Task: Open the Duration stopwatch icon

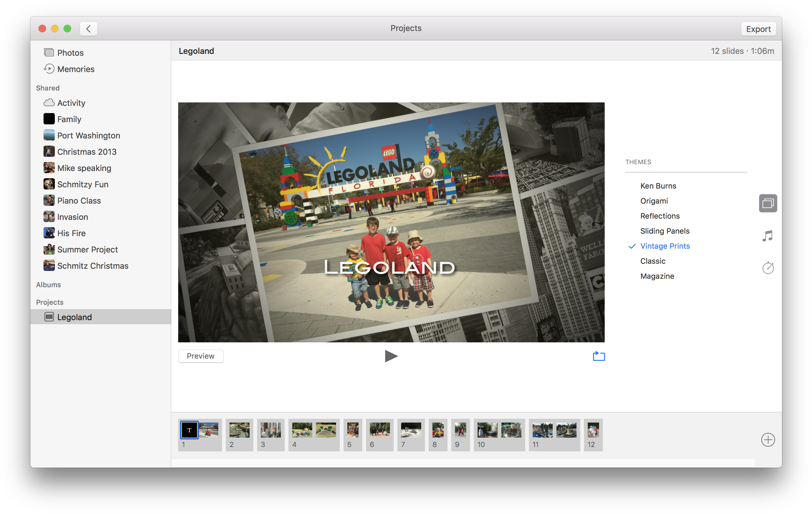Action: (x=768, y=268)
